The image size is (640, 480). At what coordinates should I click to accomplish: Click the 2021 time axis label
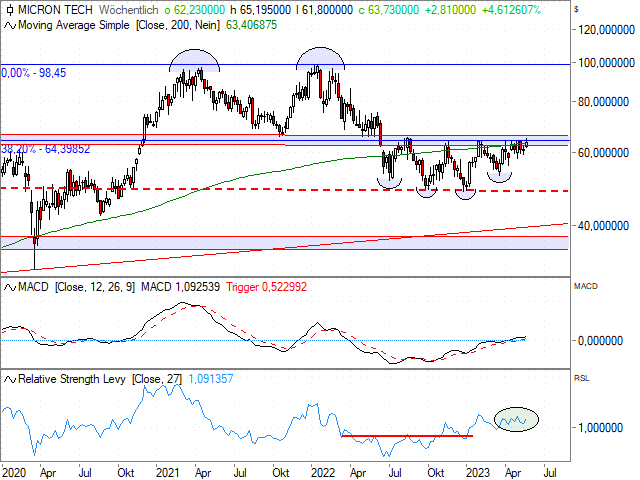pyautogui.click(x=168, y=473)
